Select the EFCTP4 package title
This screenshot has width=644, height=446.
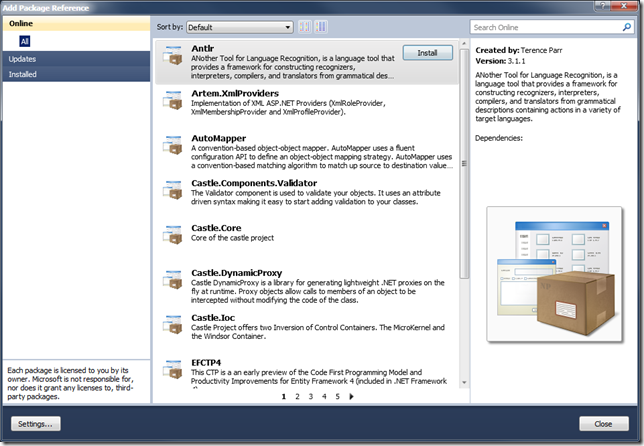coord(206,362)
